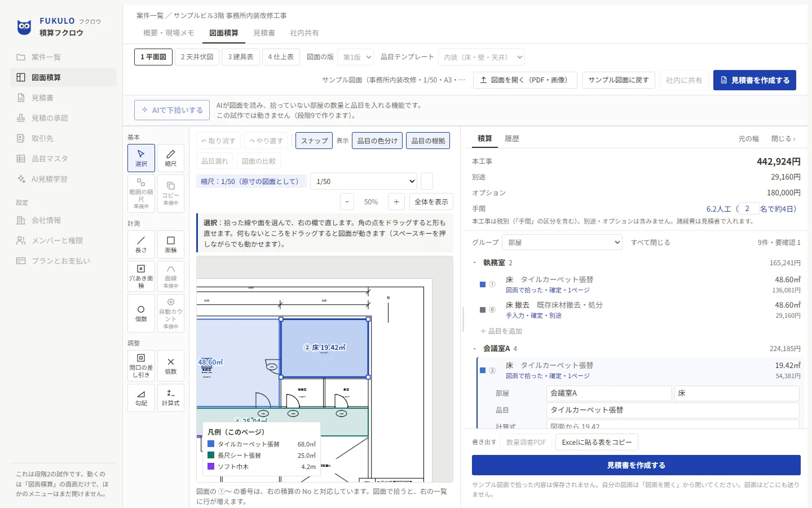Open the 1/50 scale dropdown
The width and height of the screenshot is (812, 508).
tap(364, 181)
